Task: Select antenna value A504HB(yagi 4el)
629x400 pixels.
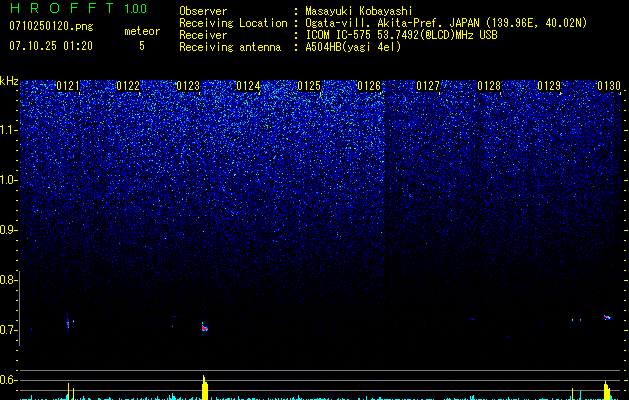Action: (x=353, y=47)
